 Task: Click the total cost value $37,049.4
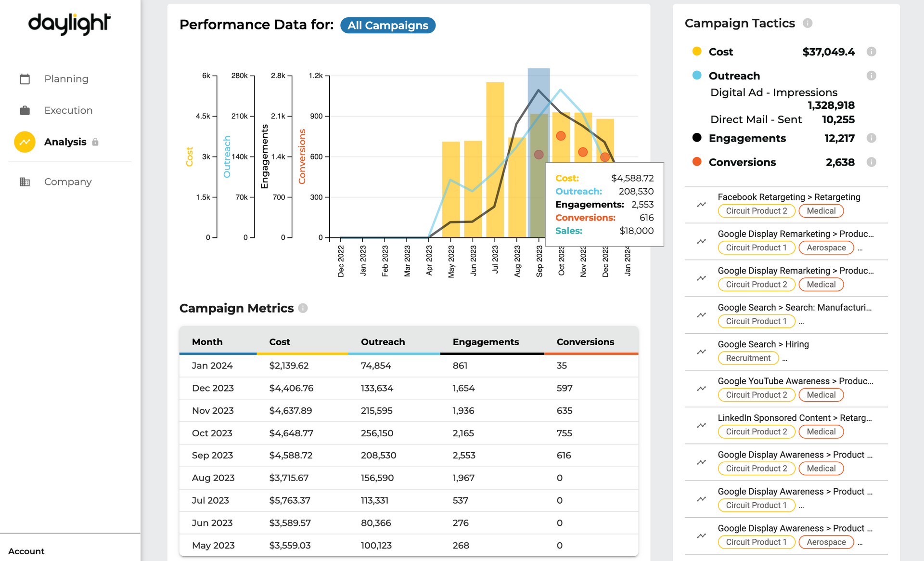point(828,52)
